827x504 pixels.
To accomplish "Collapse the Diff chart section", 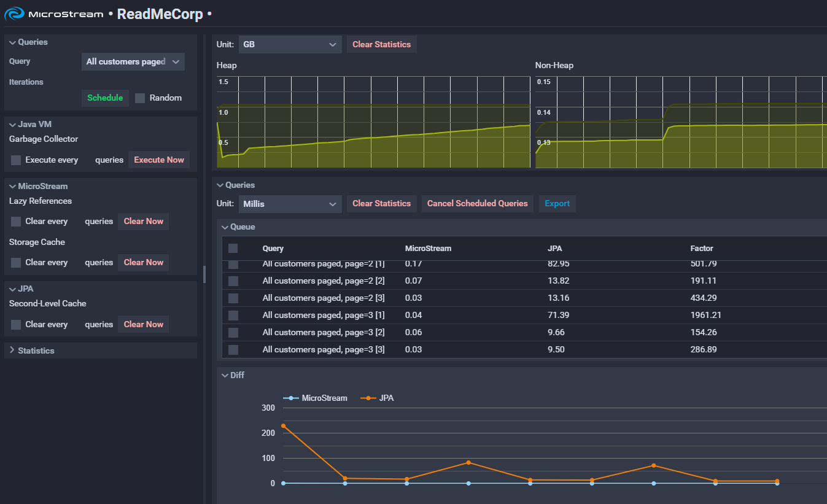I will 233,375.
